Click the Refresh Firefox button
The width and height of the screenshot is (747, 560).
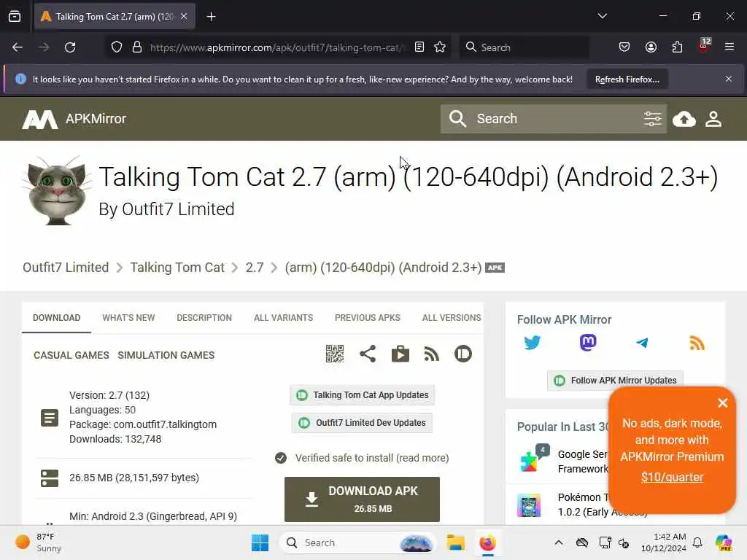click(627, 79)
